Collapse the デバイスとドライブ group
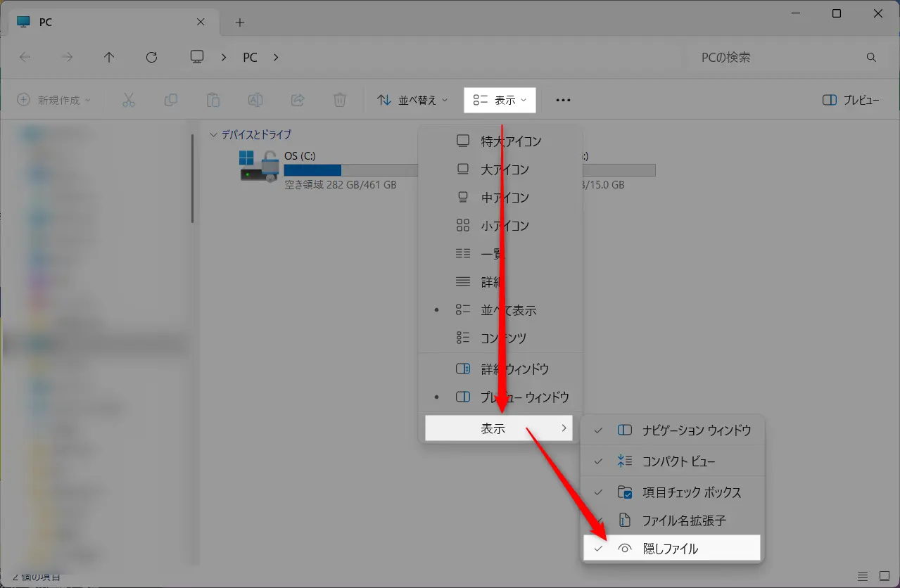 point(214,134)
